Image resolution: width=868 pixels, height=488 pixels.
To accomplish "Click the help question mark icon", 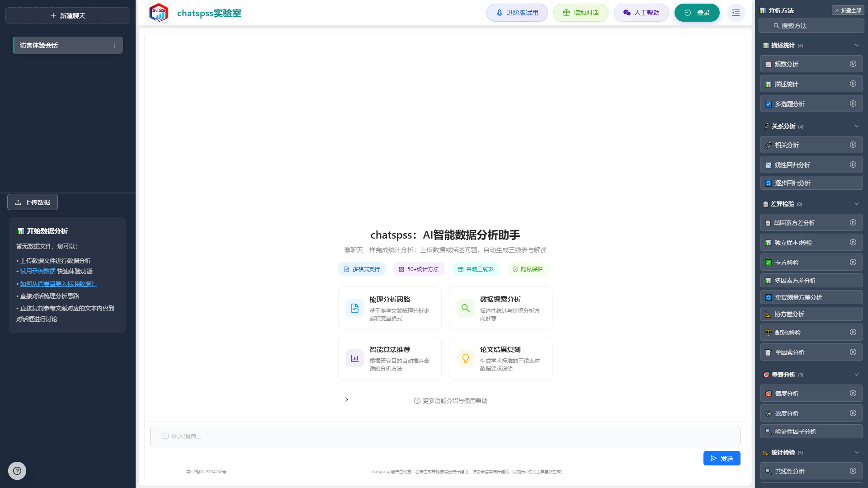I will 17,471.
